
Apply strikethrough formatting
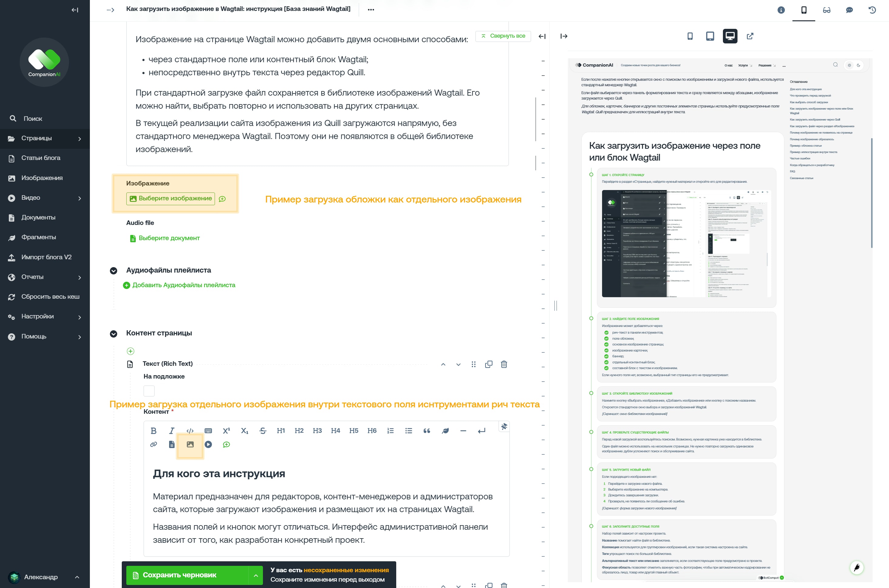pyautogui.click(x=263, y=431)
